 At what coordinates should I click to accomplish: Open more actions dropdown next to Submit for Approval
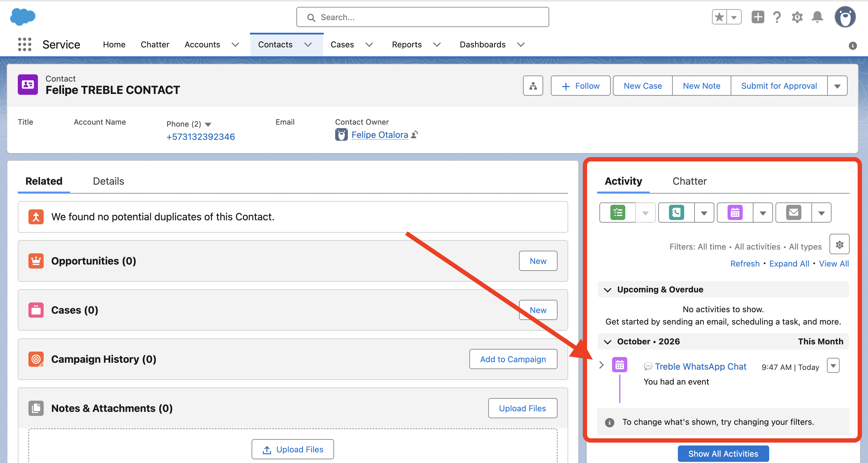point(837,86)
